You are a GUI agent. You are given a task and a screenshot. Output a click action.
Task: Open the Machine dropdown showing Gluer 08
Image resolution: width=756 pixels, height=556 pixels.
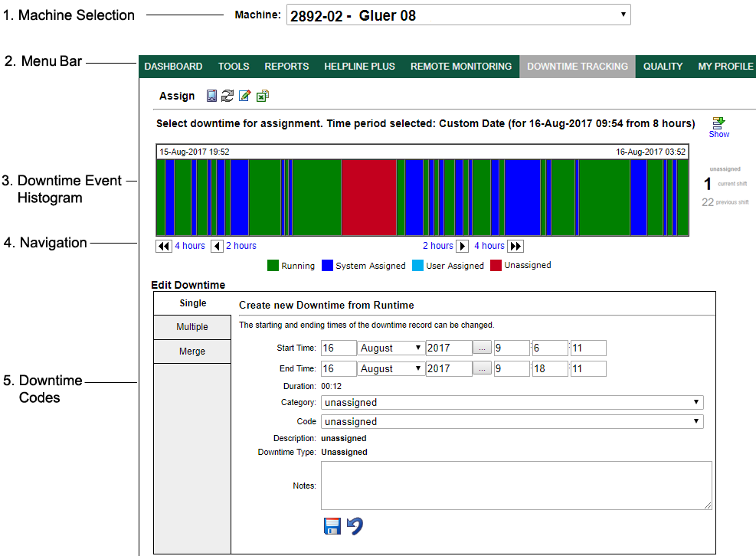click(458, 15)
